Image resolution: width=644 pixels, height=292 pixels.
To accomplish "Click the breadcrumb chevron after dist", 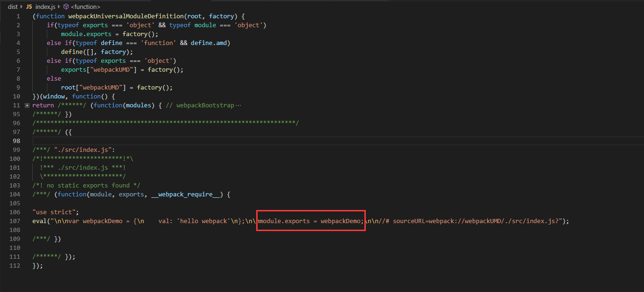I will tap(22, 7).
